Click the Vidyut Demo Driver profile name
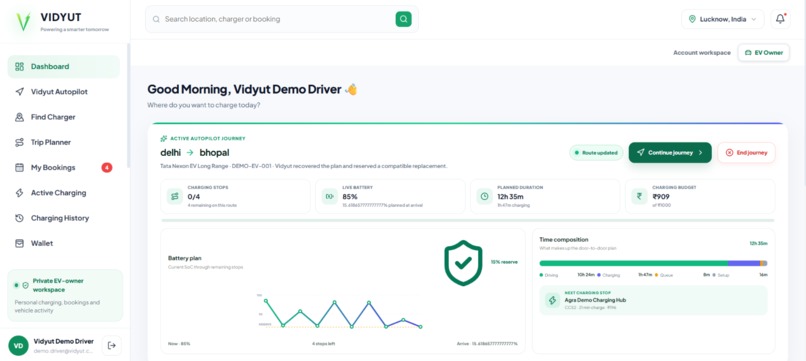The height and width of the screenshot is (361, 806). coord(64,341)
